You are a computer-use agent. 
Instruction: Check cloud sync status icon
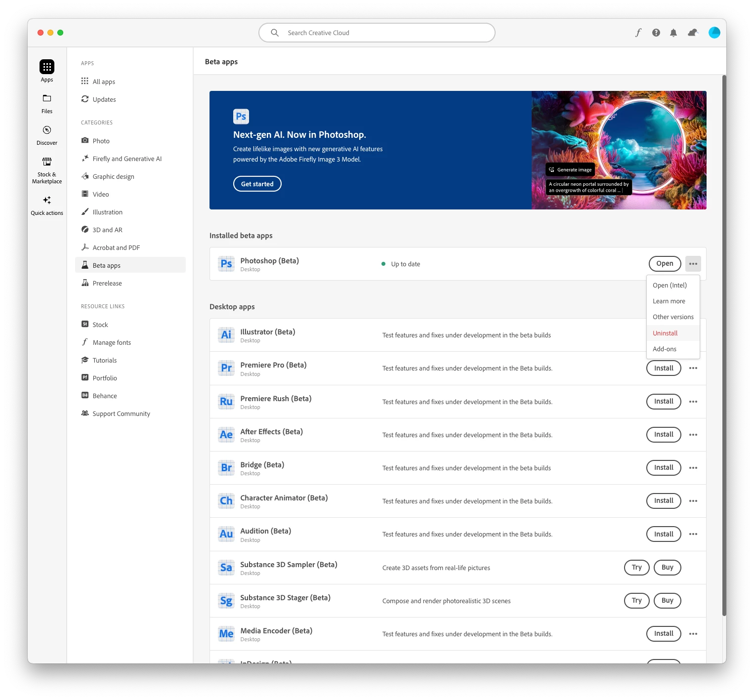tap(693, 33)
